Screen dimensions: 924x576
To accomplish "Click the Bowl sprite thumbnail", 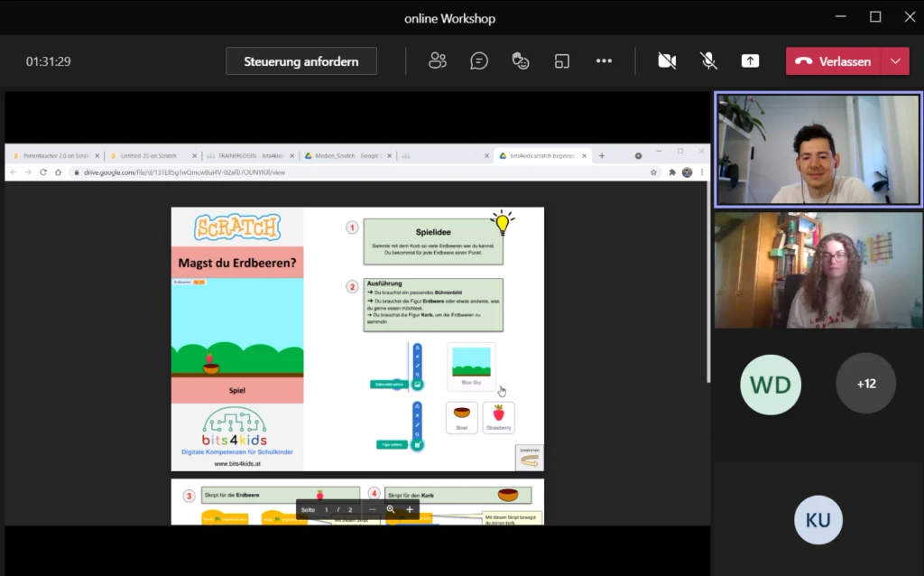I will click(461, 417).
